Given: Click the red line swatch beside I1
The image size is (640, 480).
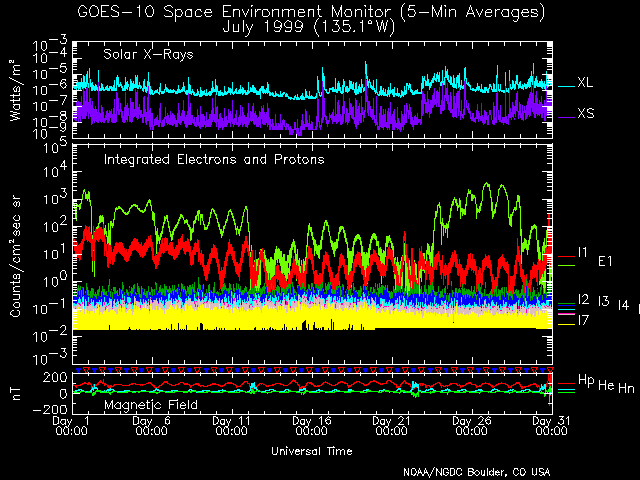Looking at the screenshot, I should point(566,256).
